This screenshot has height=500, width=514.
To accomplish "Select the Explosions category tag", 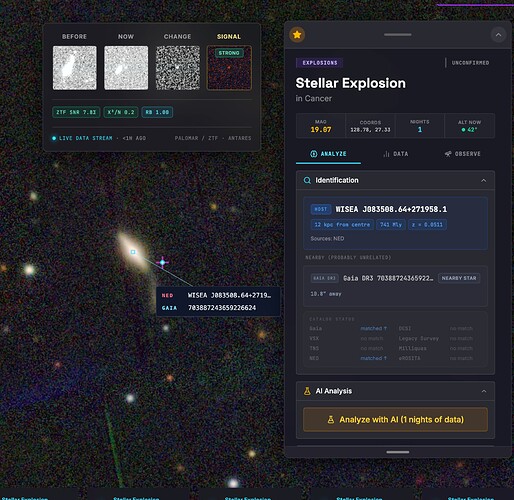I will 320,63.
